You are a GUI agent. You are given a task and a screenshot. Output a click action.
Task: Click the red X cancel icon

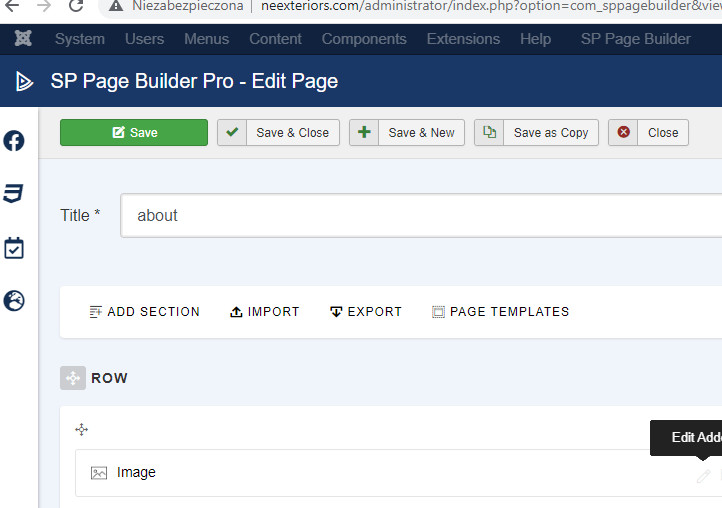pyautogui.click(x=623, y=132)
